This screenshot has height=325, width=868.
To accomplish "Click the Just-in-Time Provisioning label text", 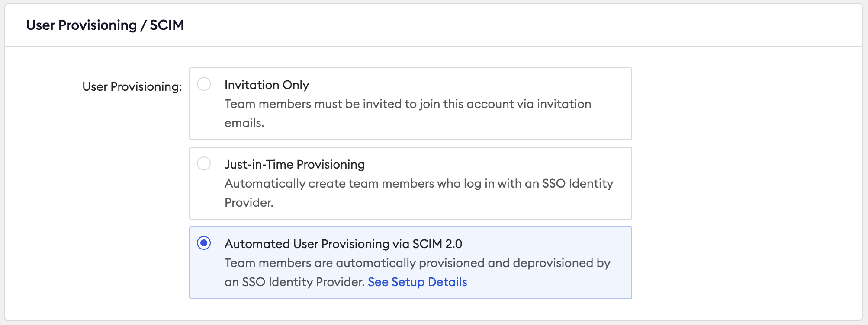I will (x=294, y=164).
